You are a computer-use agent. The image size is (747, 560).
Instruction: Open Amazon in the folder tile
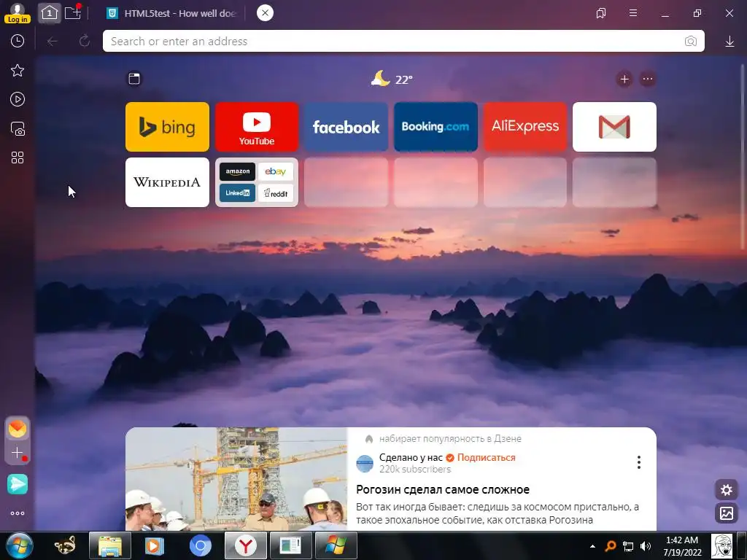[237, 172]
